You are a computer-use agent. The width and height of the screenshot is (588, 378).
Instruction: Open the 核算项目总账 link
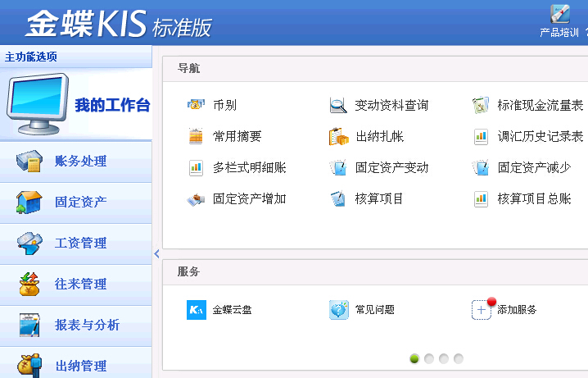pyautogui.click(x=534, y=198)
